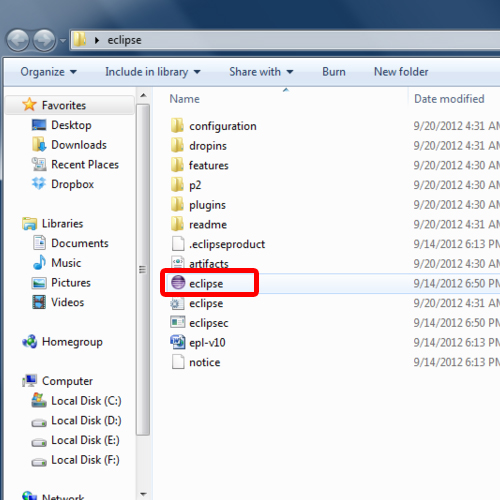Screen dimensions: 500x500
Task: Click the address bar folder icon
Action: [x=80, y=40]
